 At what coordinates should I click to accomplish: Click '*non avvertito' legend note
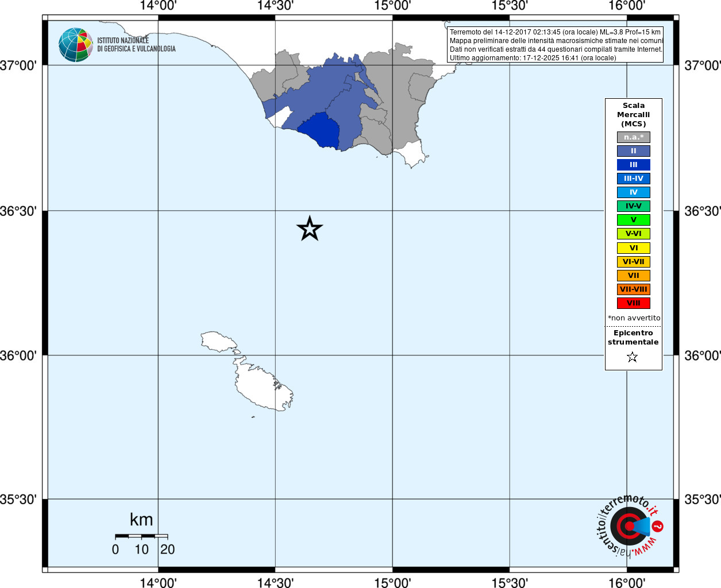coord(634,318)
